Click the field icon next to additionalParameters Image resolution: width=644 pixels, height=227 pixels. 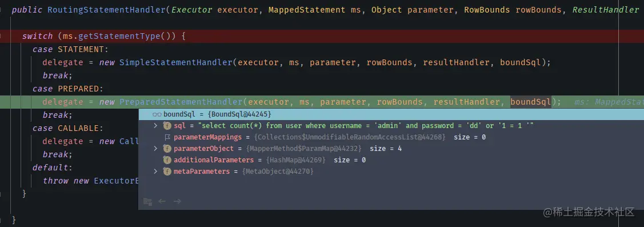click(167, 160)
